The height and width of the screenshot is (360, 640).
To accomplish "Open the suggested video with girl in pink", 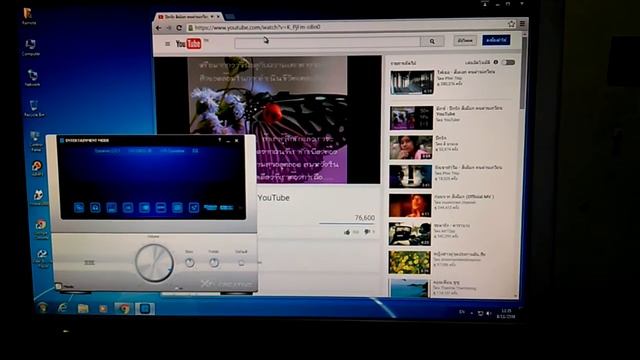I will click(x=411, y=147).
